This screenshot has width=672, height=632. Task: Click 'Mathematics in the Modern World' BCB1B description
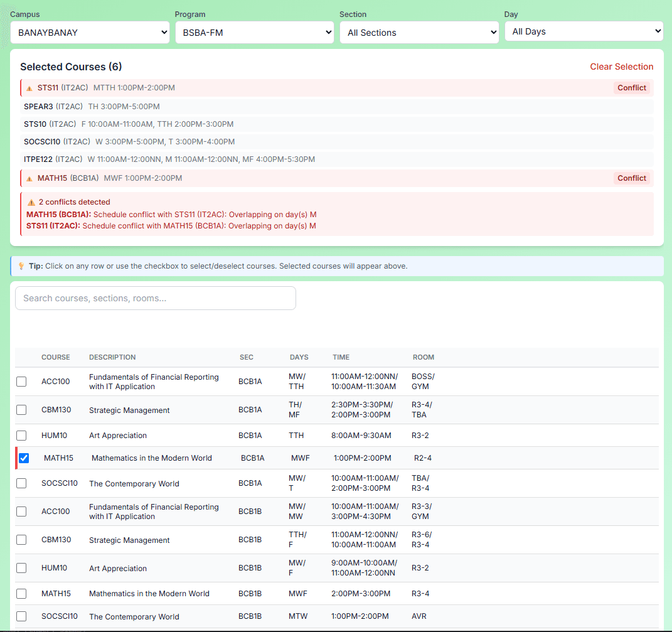click(x=149, y=594)
